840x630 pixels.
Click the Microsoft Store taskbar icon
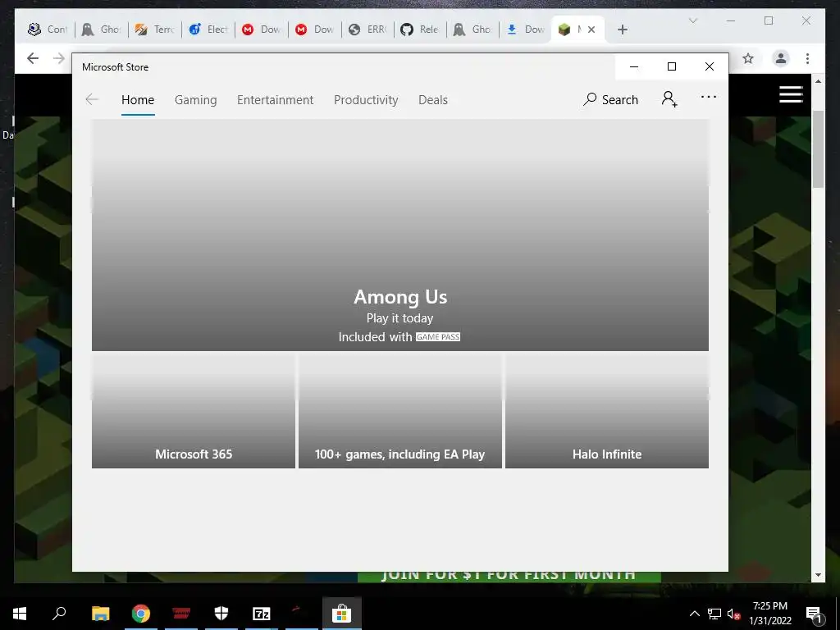coord(342,614)
